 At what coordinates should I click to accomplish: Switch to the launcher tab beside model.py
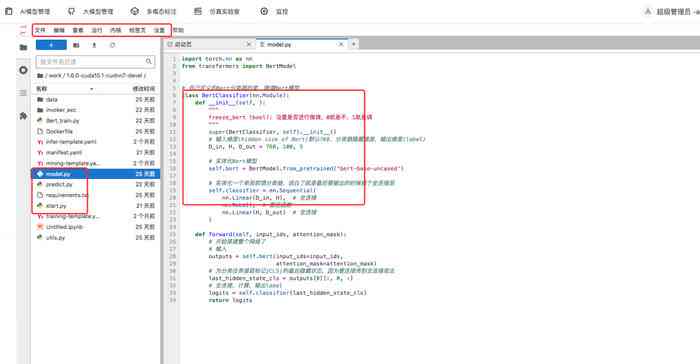coord(206,44)
